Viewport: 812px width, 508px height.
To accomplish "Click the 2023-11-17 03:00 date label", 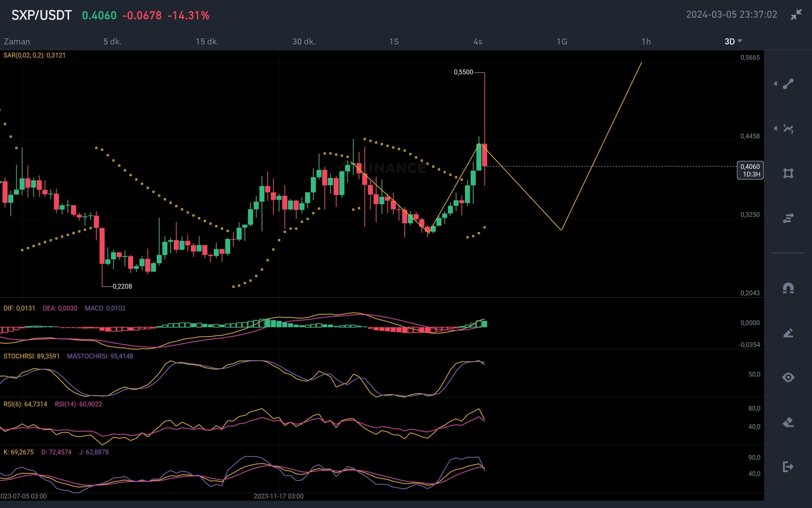I will (278, 496).
